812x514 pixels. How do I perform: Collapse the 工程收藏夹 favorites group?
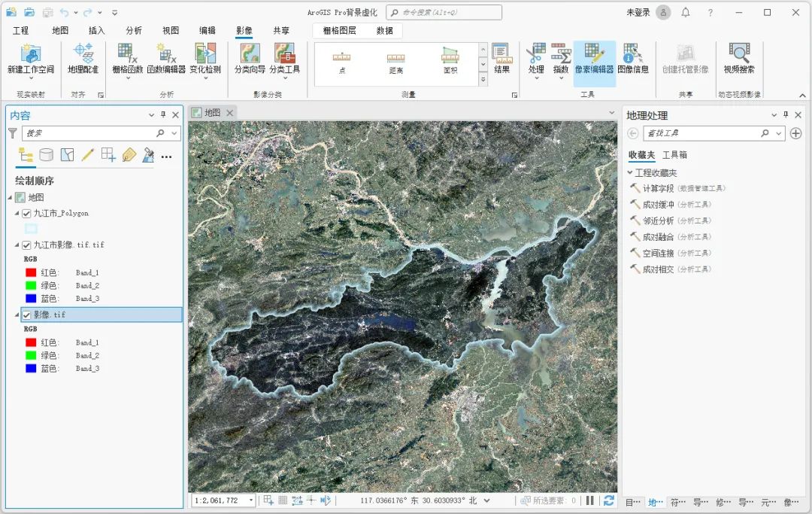point(630,172)
